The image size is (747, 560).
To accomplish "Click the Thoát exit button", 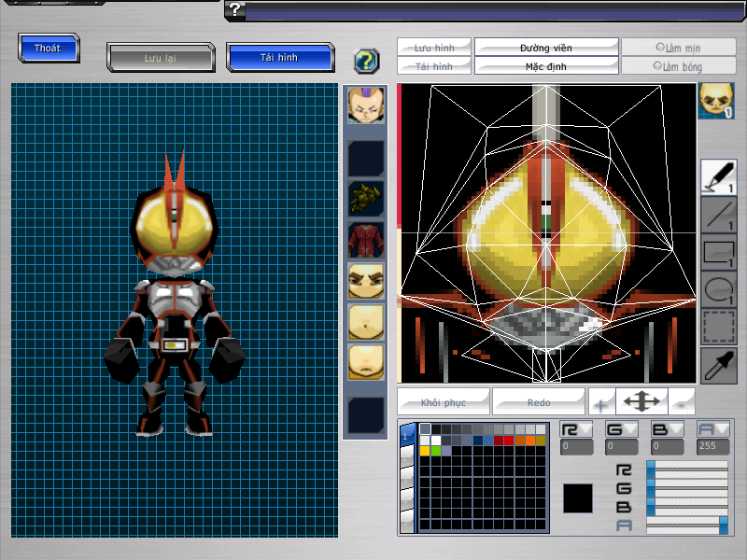I will pyautogui.click(x=49, y=49).
